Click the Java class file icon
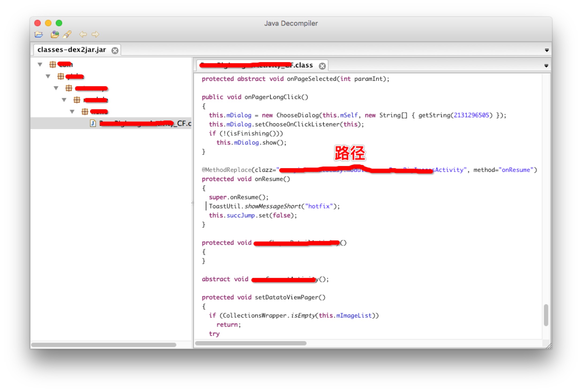 point(93,123)
